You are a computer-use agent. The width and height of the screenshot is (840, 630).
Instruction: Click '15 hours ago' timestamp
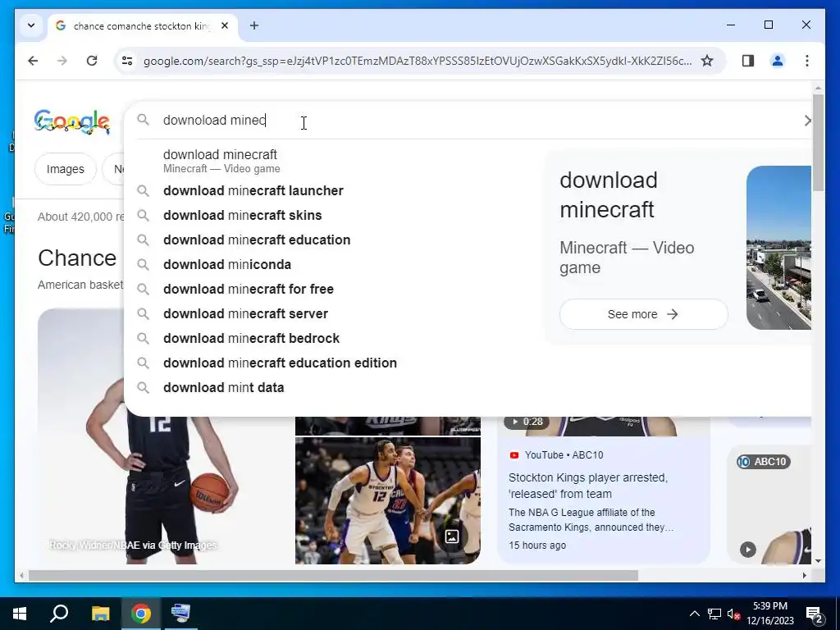pos(537,546)
